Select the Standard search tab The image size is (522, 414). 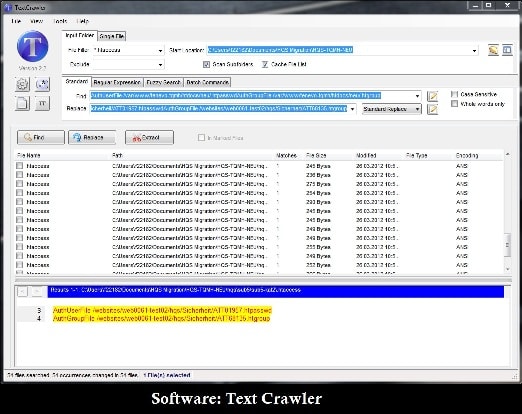pos(77,82)
